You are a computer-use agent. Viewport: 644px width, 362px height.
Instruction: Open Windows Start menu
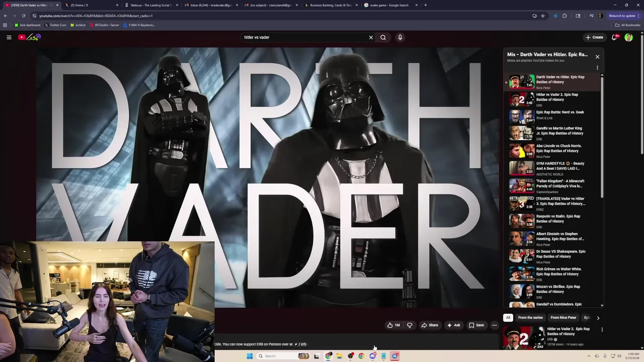[x=249, y=356]
